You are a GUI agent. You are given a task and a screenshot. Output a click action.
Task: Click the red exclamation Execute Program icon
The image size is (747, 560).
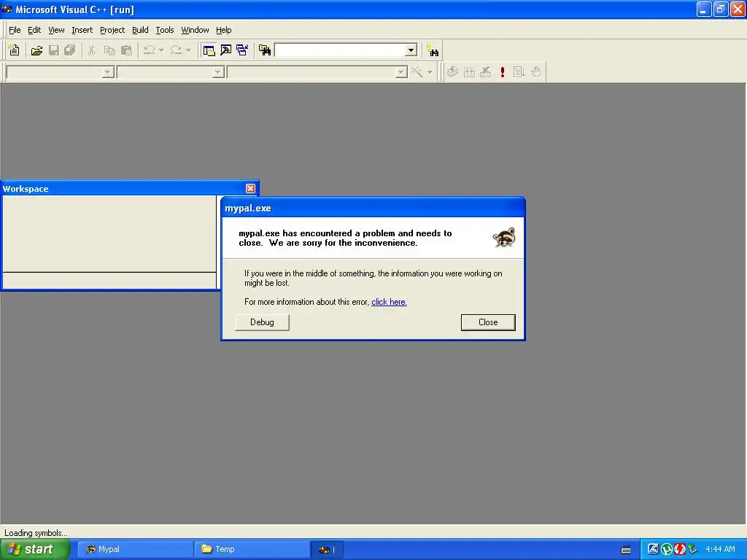[x=502, y=72]
